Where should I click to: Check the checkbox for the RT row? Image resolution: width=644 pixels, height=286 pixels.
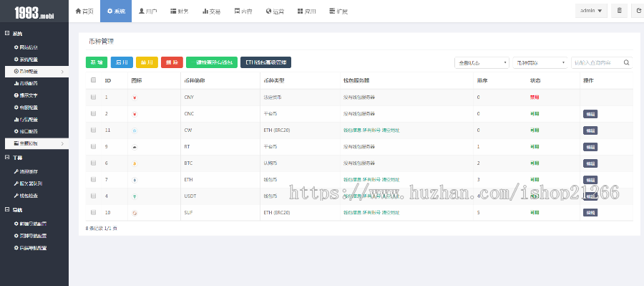(93, 146)
